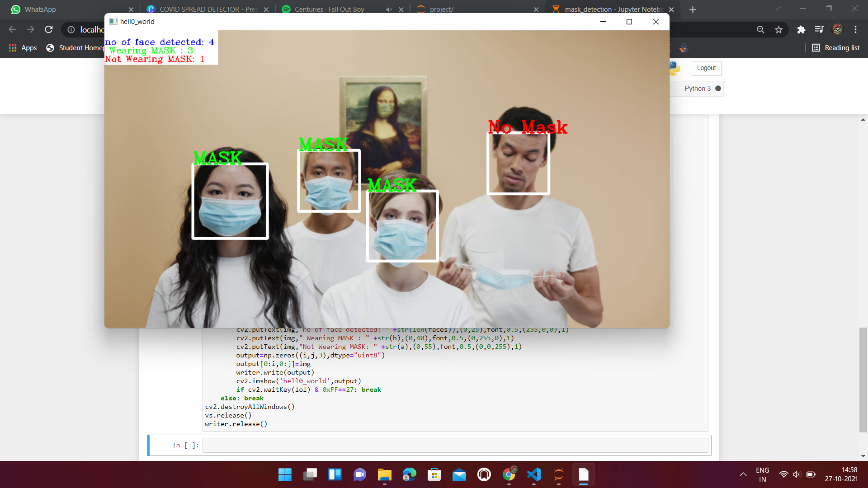Click the browser reload icon

pos(49,29)
